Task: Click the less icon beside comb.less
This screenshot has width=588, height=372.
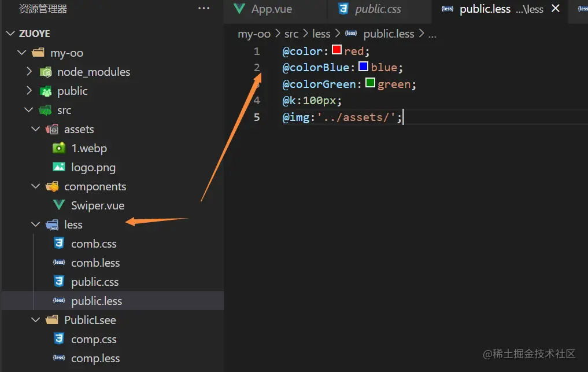Action: [58, 263]
